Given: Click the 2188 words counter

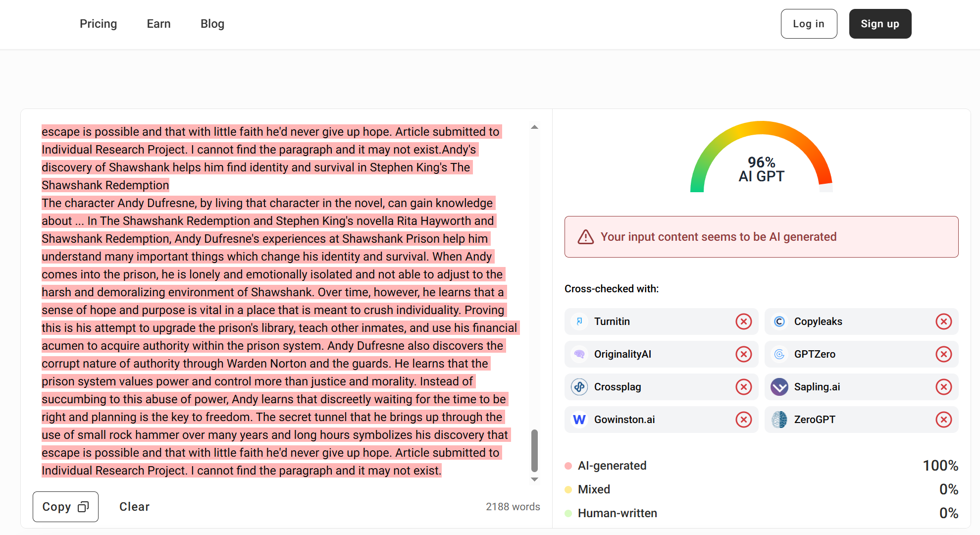Looking at the screenshot, I should [x=513, y=507].
